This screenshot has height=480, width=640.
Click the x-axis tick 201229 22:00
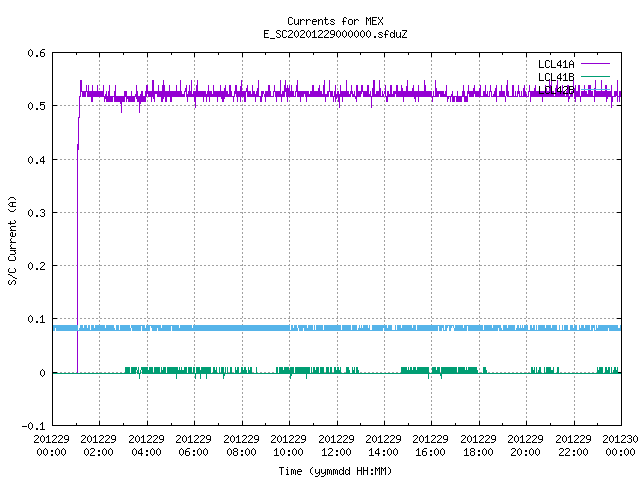click(573, 445)
